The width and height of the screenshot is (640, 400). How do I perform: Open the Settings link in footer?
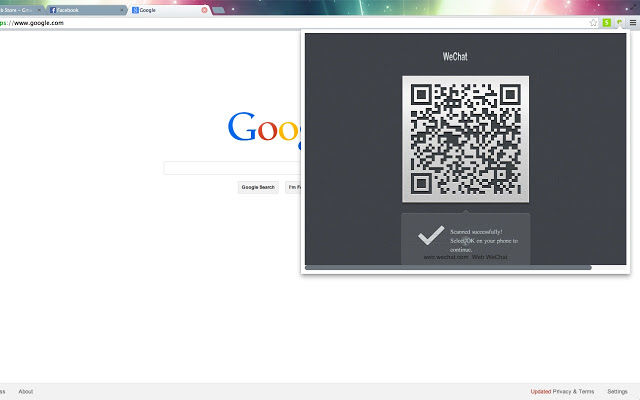pyautogui.click(x=617, y=391)
